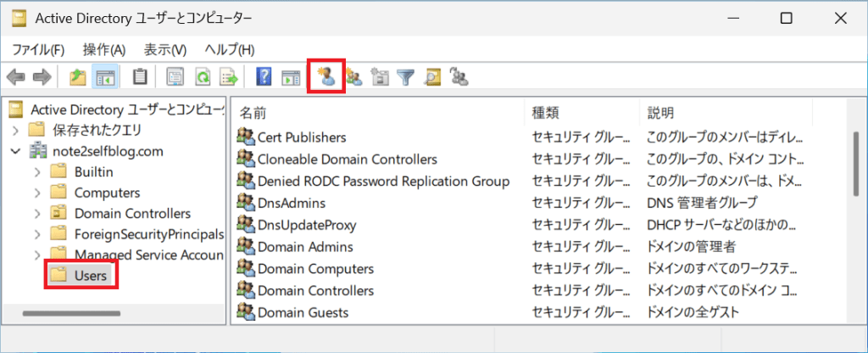
Task: Click the refresh toolbar icon
Action: pyautogui.click(x=203, y=77)
